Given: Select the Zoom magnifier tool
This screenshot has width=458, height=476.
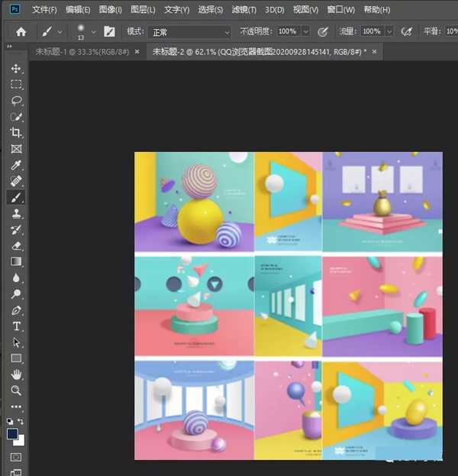Looking at the screenshot, I should click(16, 390).
